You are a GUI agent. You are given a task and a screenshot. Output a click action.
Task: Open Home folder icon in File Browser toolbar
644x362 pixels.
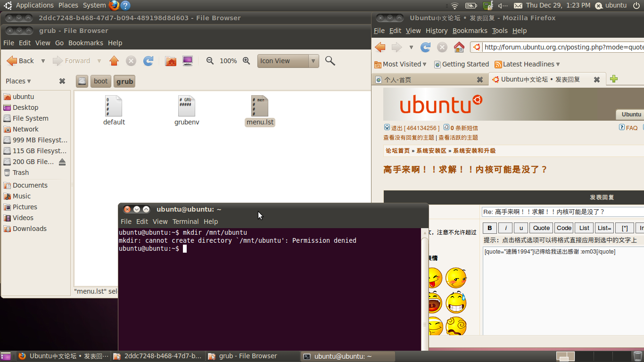[171, 61]
